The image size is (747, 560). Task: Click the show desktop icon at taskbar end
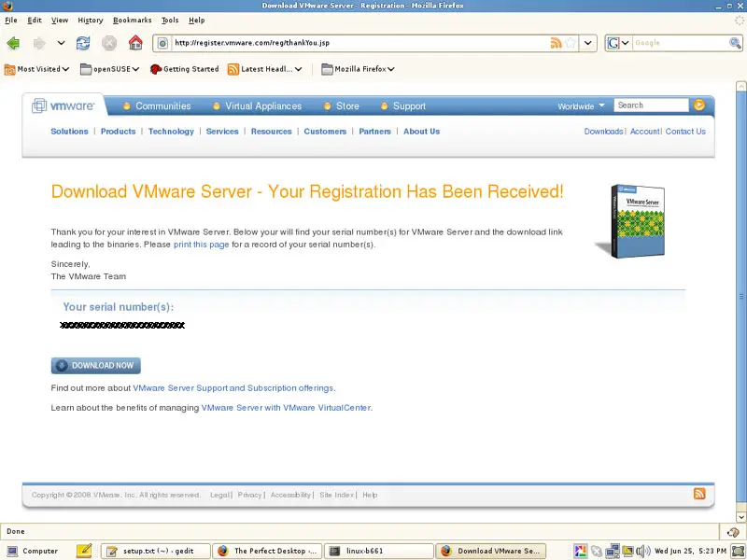tap(738, 551)
